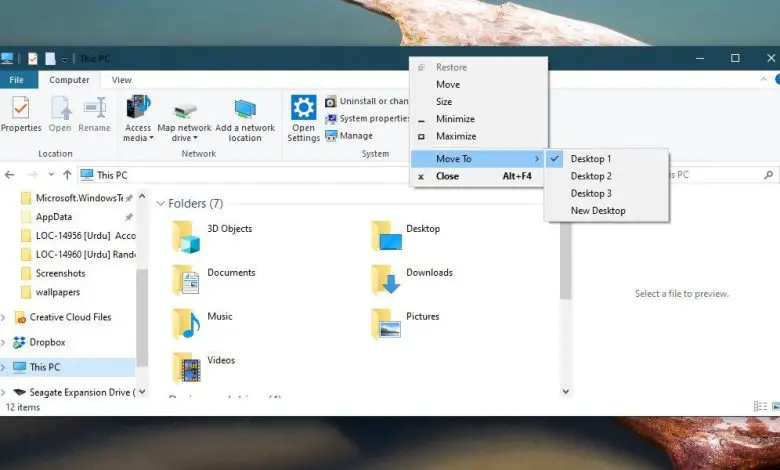This screenshot has width=780, height=470.
Task: Click Manage in System group
Action: click(x=349, y=136)
